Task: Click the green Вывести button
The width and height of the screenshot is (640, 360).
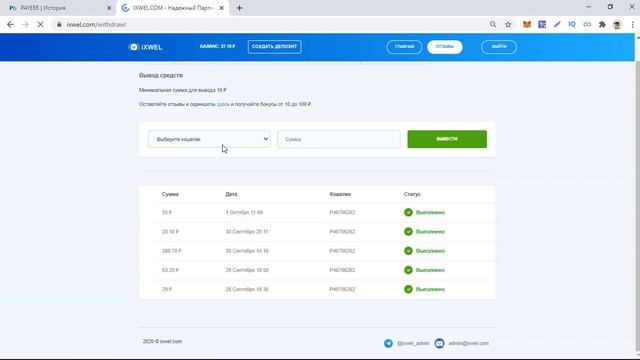Action: (x=447, y=139)
